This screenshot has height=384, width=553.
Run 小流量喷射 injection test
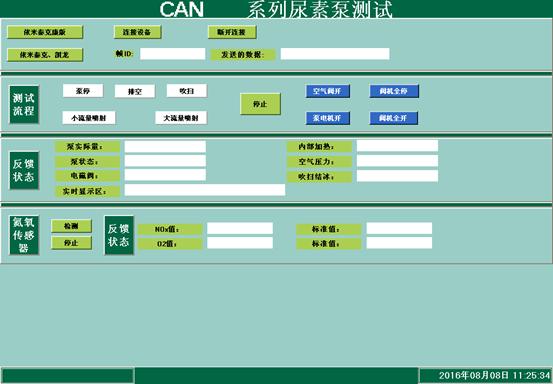[89, 118]
